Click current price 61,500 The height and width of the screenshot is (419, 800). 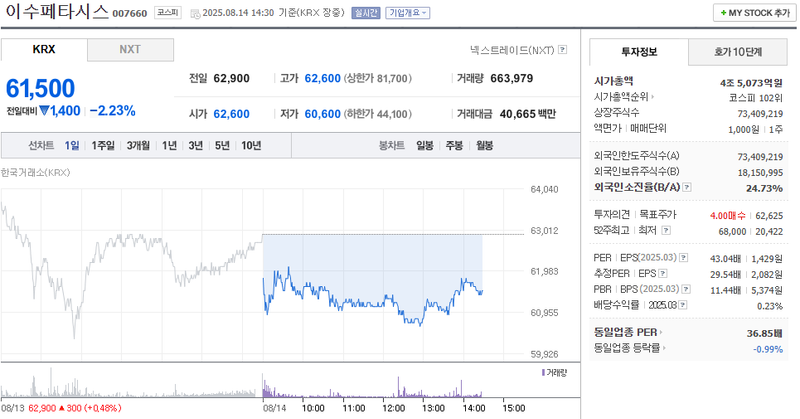(40, 88)
